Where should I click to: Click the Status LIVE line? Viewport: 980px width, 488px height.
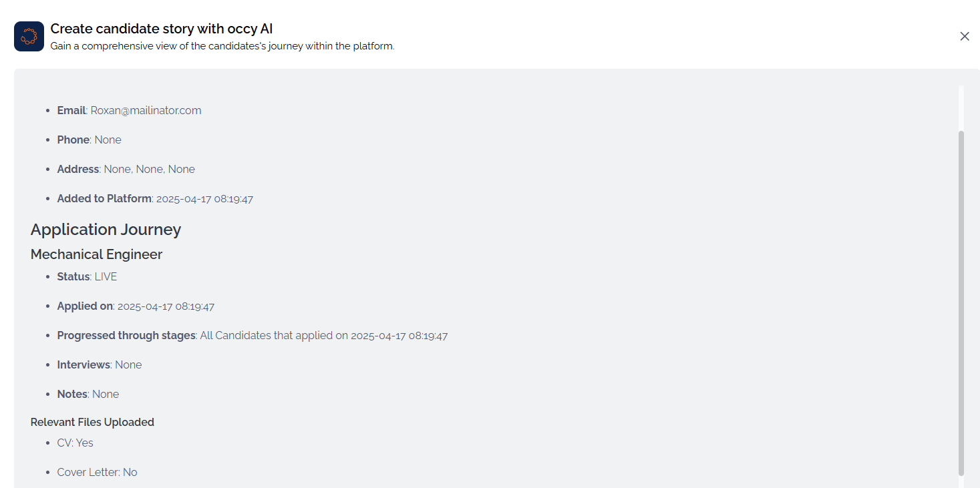coord(87,276)
